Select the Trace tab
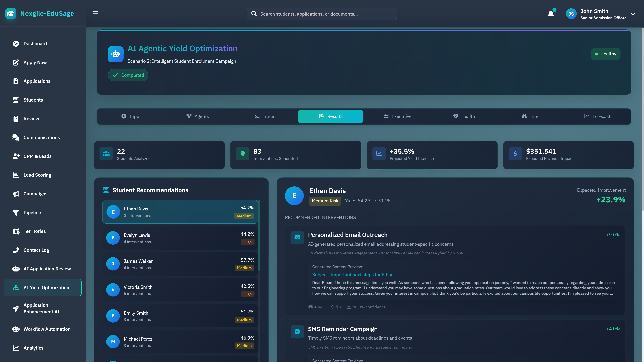This screenshot has height=362, width=644. click(x=264, y=116)
